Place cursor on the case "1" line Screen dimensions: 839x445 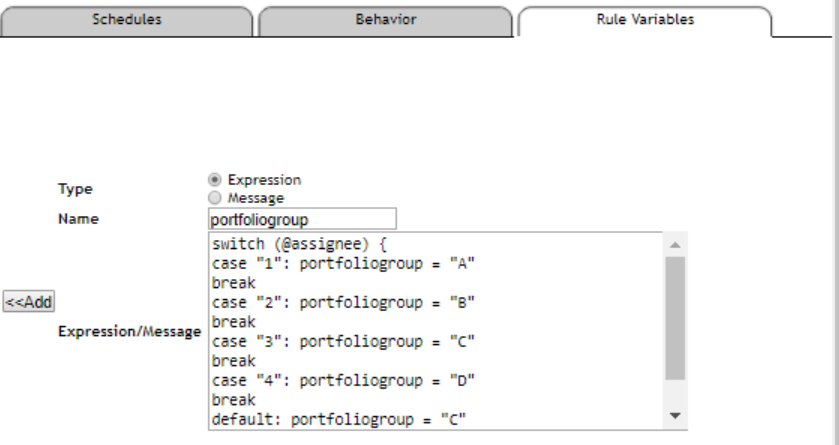coord(343,264)
